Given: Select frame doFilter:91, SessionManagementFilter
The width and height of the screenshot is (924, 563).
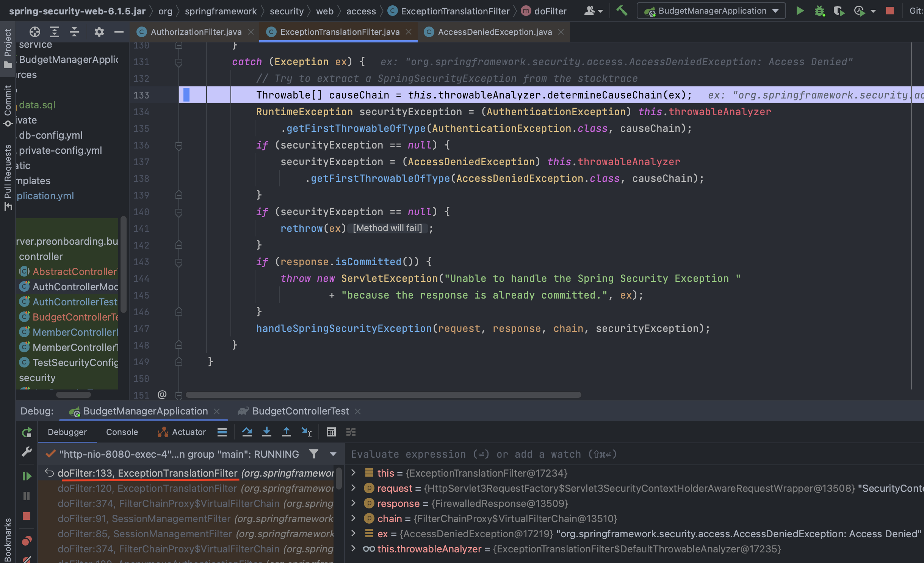Looking at the screenshot, I should pos(186,519).
